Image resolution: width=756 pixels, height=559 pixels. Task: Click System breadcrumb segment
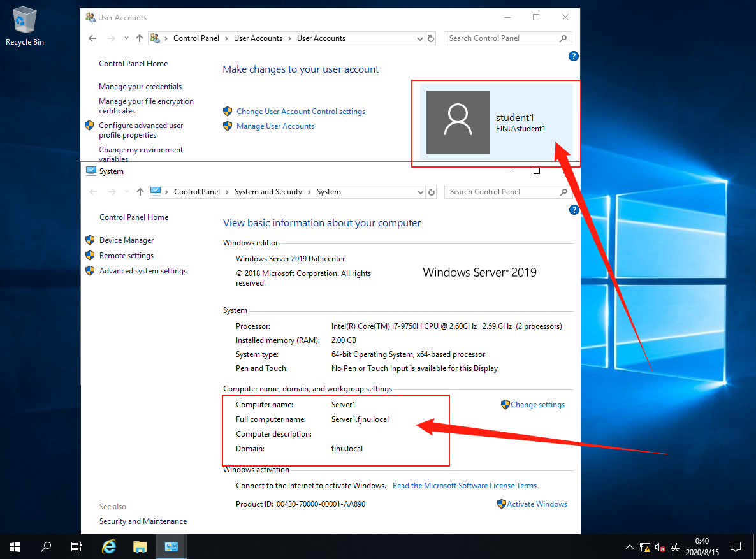click(x=329, y=192)
